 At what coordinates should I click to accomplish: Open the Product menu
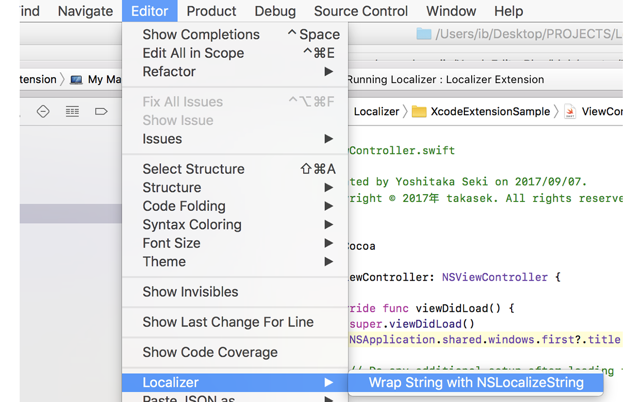(211, 11)
